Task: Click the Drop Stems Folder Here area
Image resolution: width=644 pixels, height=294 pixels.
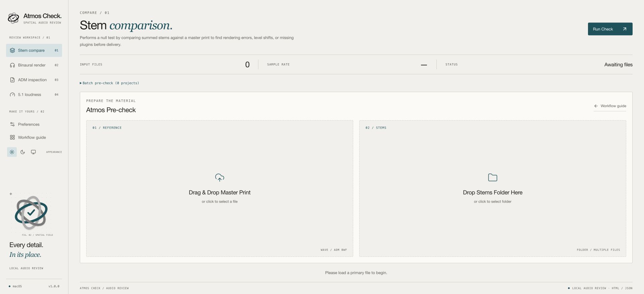Action: coord(493,189)
